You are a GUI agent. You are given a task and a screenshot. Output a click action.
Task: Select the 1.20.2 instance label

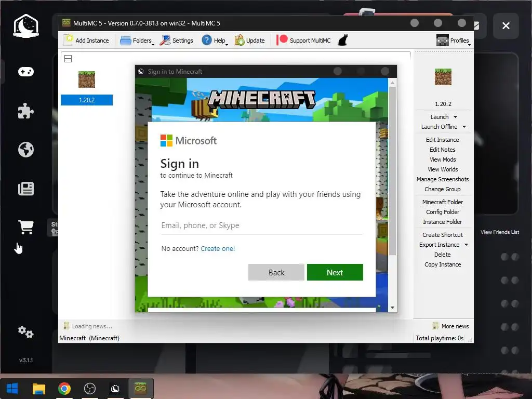pyautogui.click(x=87, y=100)
